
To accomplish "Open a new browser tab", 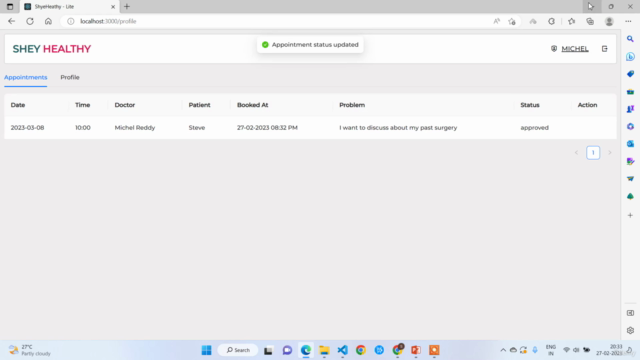I will 127,7.
